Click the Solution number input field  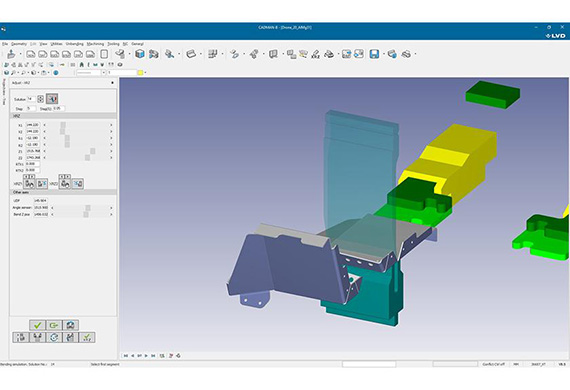(x=31, y=99)
